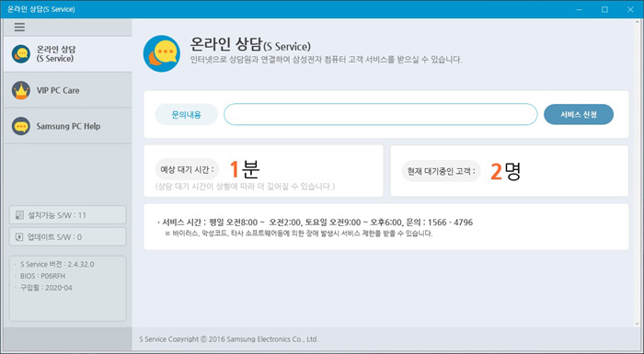Click the 현재 대기중인 고객 label
644x354 pixels.
point(441,171)
